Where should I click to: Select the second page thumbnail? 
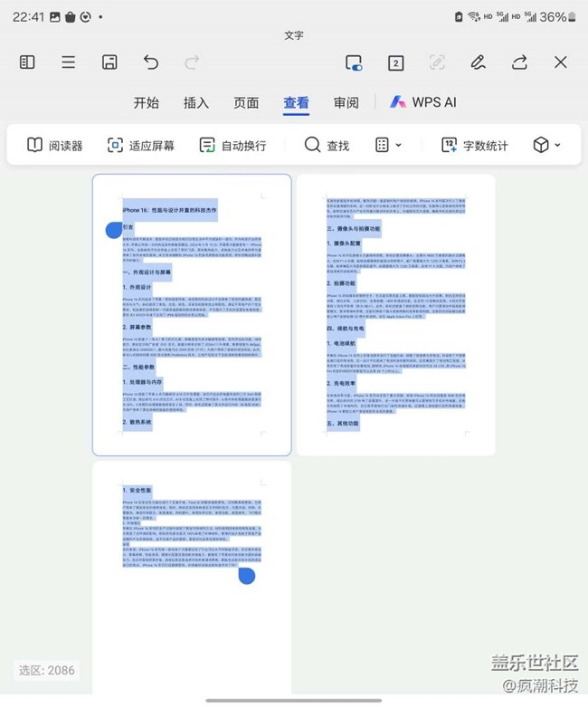395,315
